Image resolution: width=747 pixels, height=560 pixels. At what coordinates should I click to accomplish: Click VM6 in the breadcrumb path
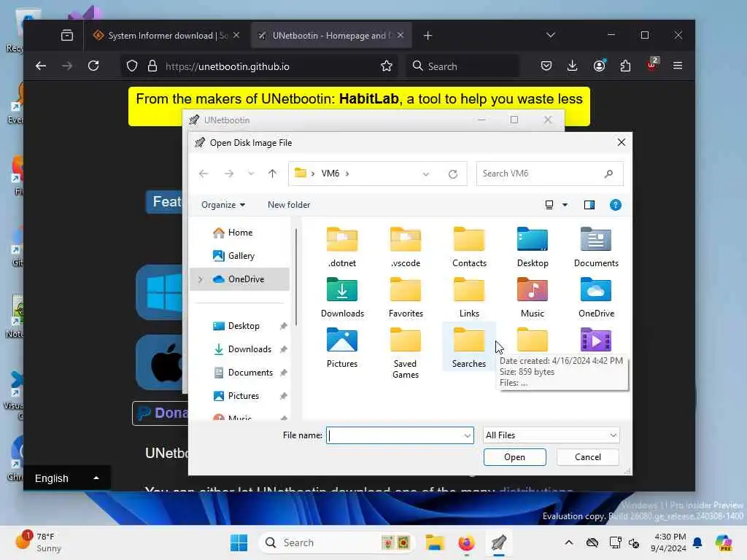click(330, 174)
